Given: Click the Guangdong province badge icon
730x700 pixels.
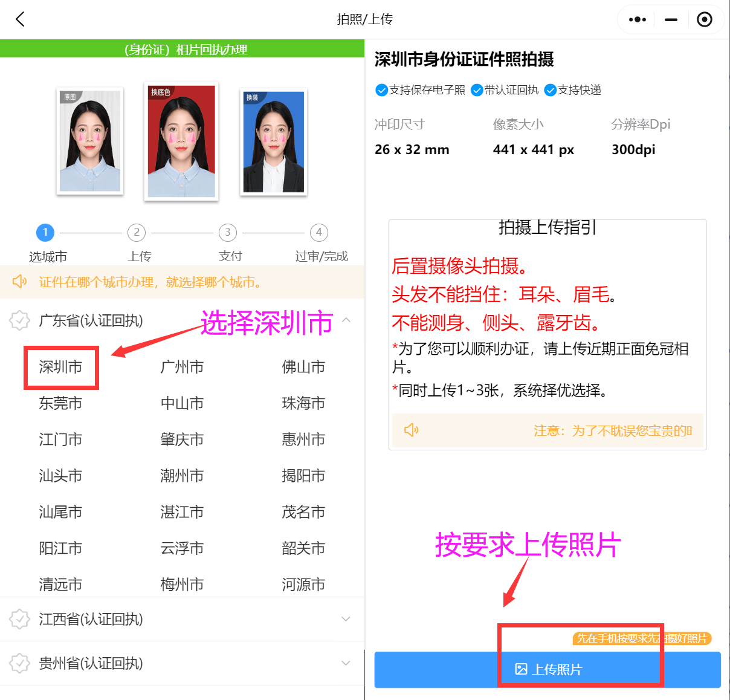Looking at the screenshot, I should tap(20, 320).
